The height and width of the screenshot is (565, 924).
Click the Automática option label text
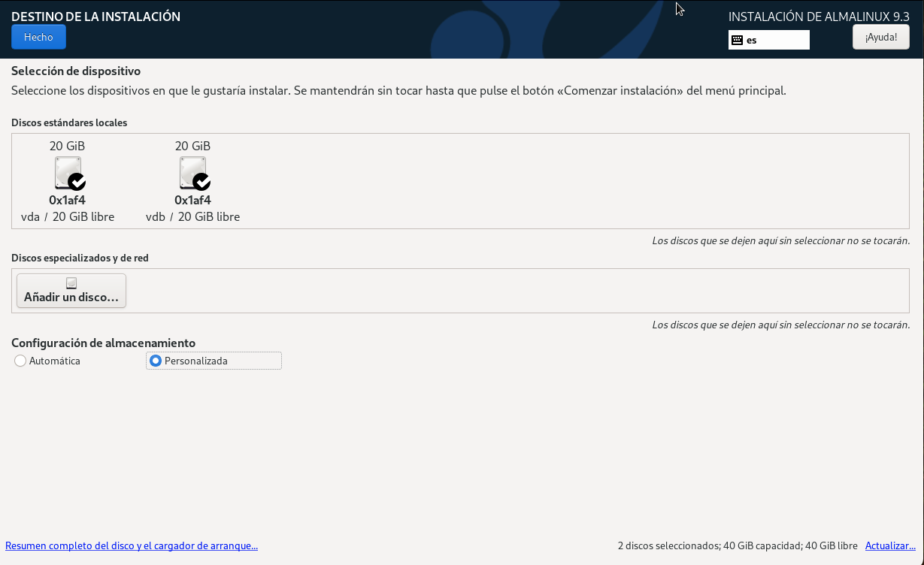(x=55, y=361)
